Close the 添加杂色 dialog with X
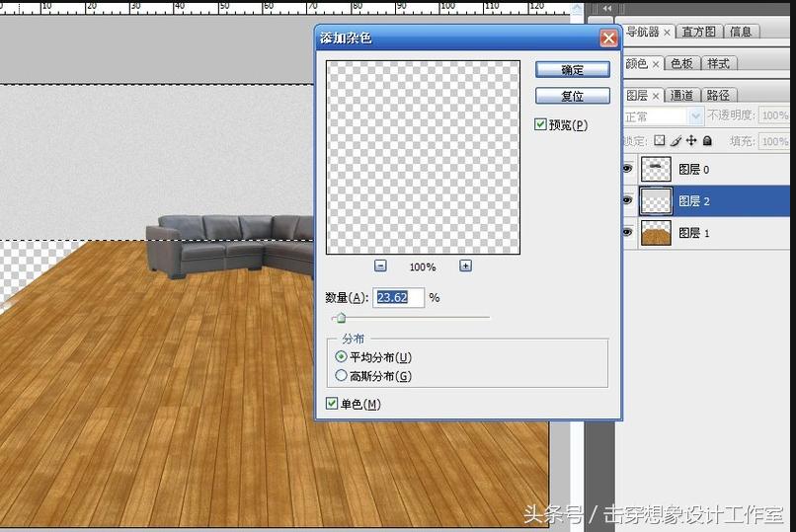Screen dimensions: 796x532 (x=608, y=38)
